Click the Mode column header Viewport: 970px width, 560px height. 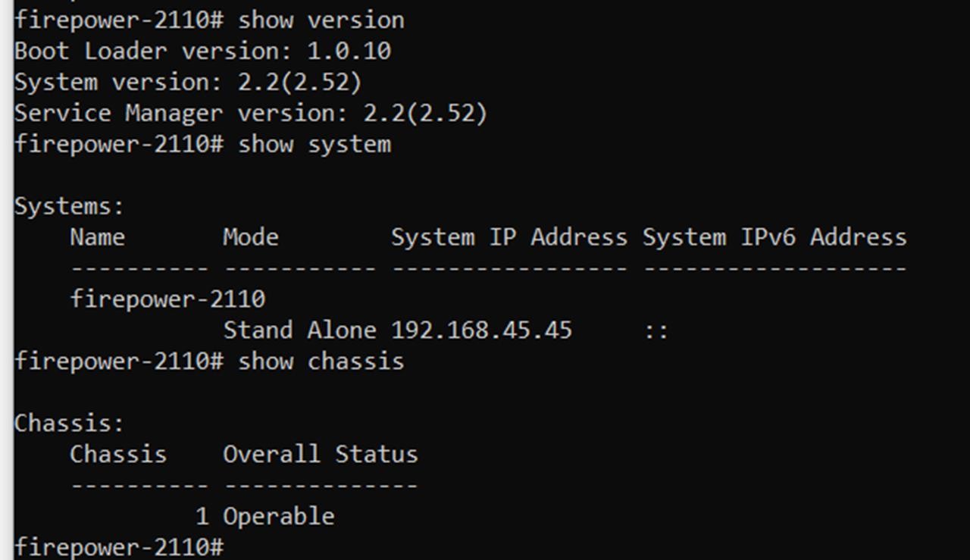(x=250, y=237)
